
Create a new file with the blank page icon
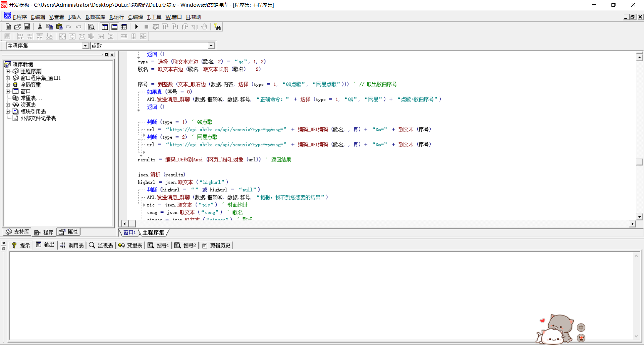tap(8, 27)
